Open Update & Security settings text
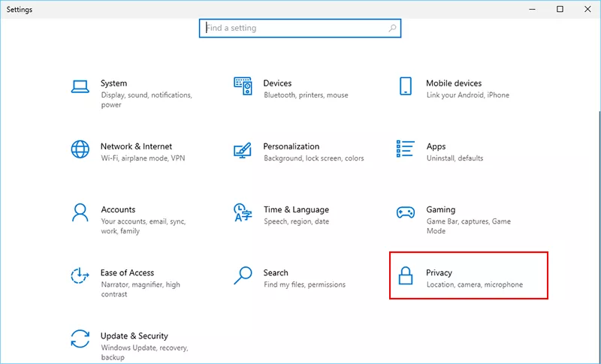This screenshot has height=364, width=601. (x=134, y=336)
